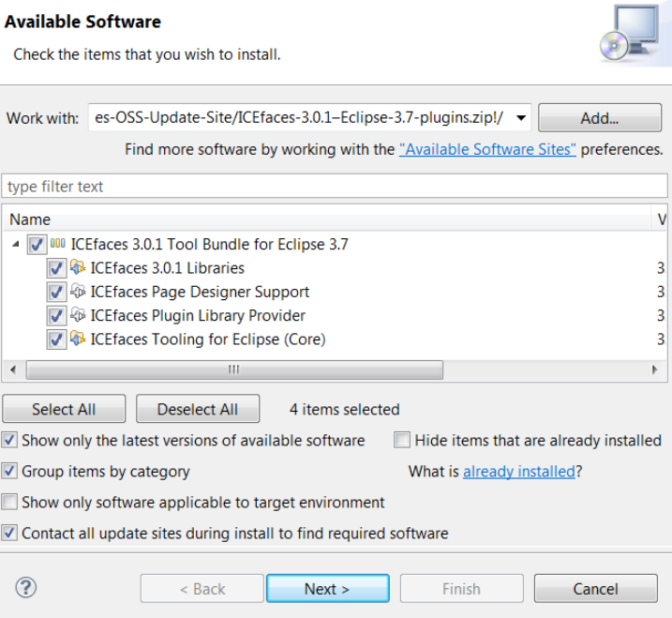
Task: Click the Plugin Library Provider feature icon
Action: tap(79, 316)
